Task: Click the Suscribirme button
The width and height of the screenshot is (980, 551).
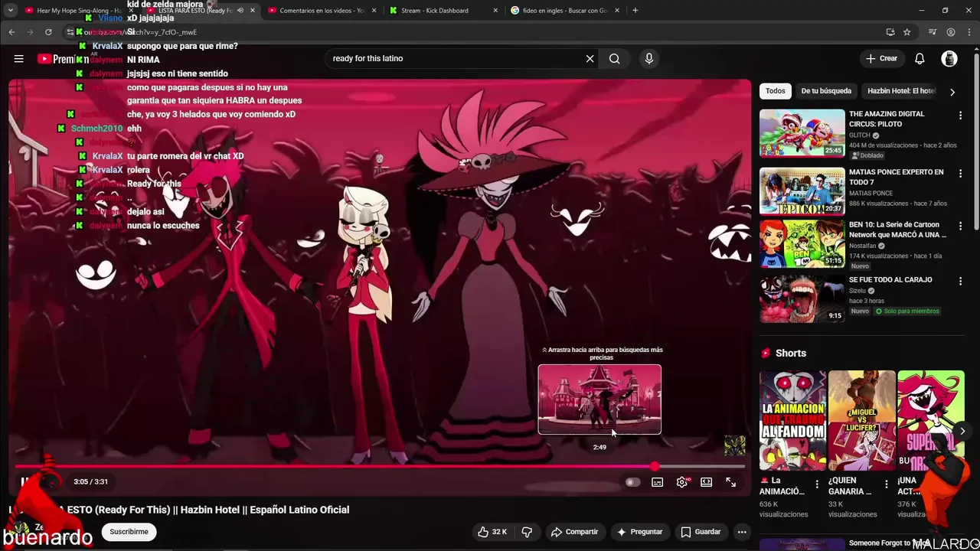Action: tap(129, 532)
